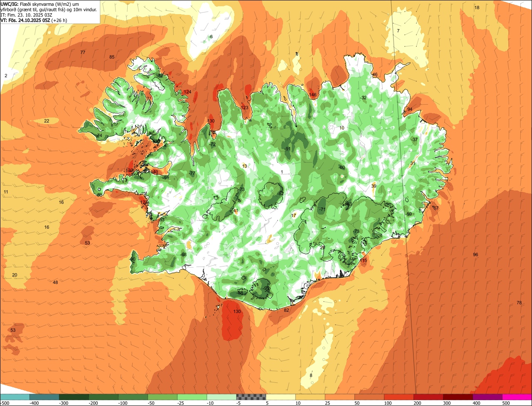Click the '115' value label on map

(x=364, y=260)
